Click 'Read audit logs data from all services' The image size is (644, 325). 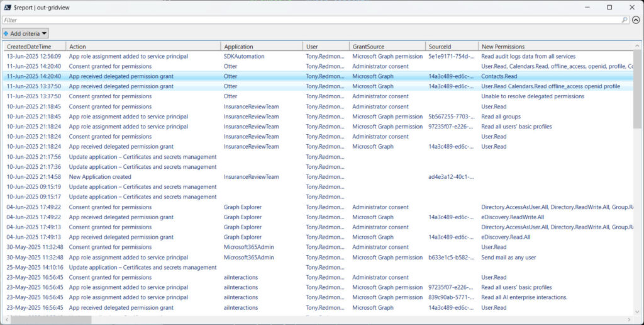click(528, 56)
